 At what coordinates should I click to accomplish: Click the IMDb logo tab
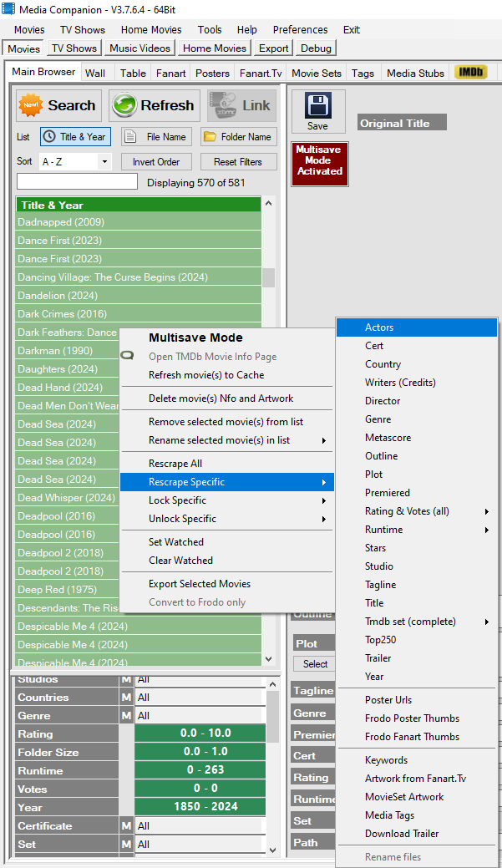(471, 72)
